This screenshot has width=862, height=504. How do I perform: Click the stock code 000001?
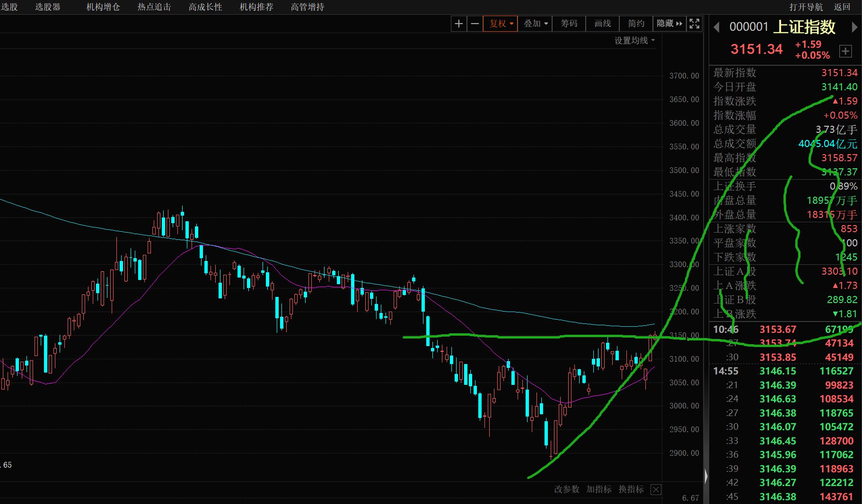(x=749, y=27)
